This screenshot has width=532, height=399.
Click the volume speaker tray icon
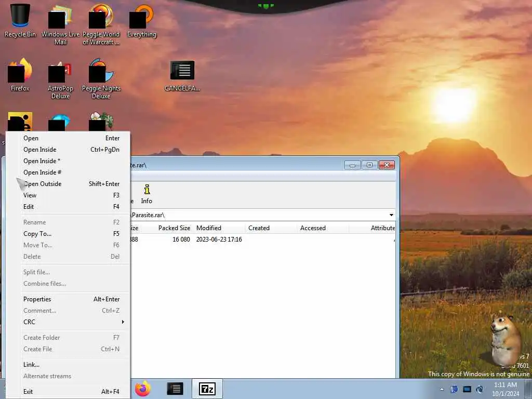click(x=480, y=389)
